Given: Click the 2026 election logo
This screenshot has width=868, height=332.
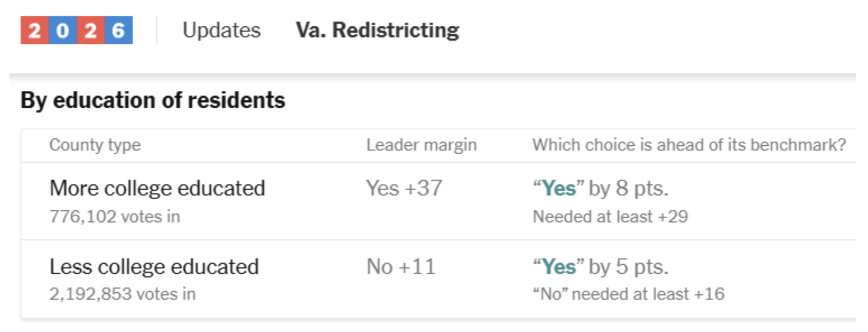Looking at the screenshot, I should tap(77, 30).
